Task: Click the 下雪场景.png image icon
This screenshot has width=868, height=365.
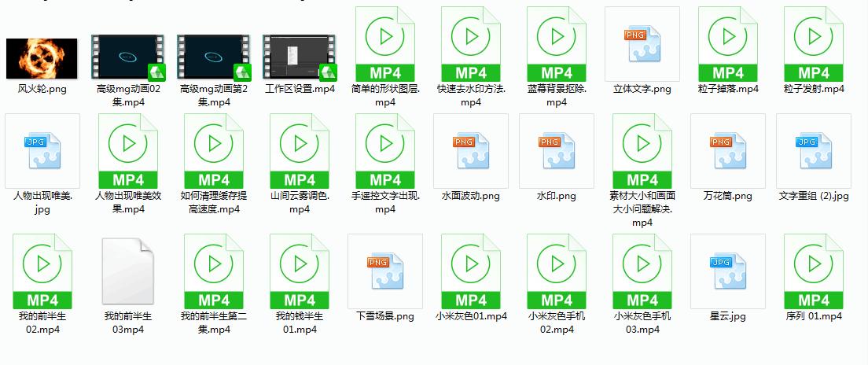Action: coord(385,271)
